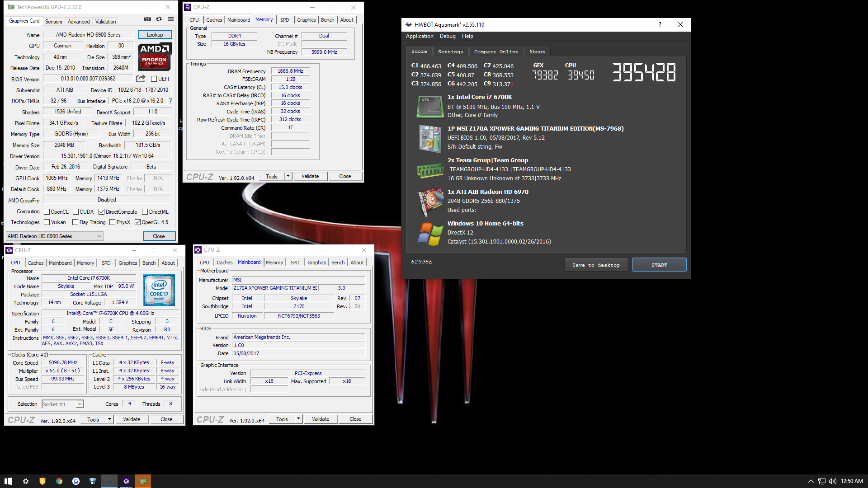The image size is (868, 488).
Task: Toggle the OpenGL 4.5 checkbox
Action: 137,222
